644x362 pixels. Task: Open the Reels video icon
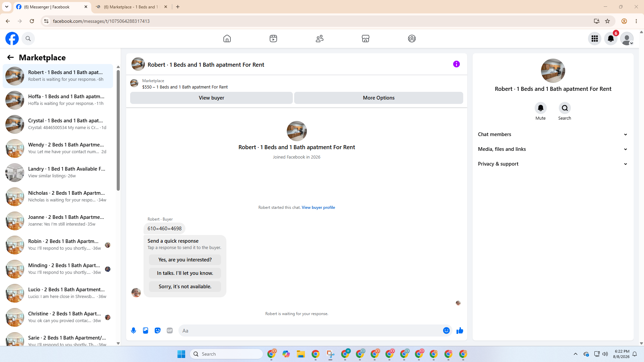point(273,39)
